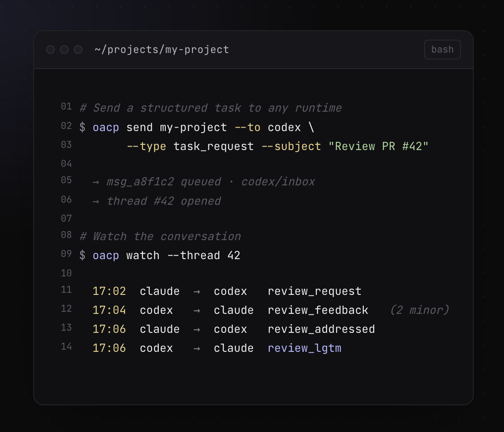Click 'msg_a8f1c2 queued' output line
Viewport: 504px width, 432px height.
pyautogui.click(x=164, y=182)
